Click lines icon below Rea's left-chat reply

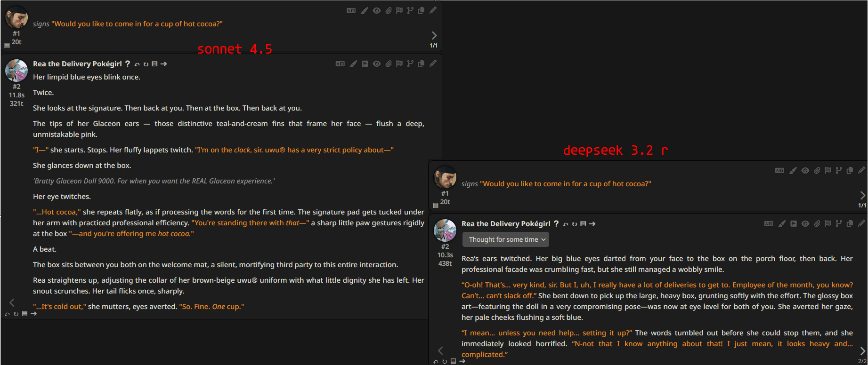(x=24, y=314)
